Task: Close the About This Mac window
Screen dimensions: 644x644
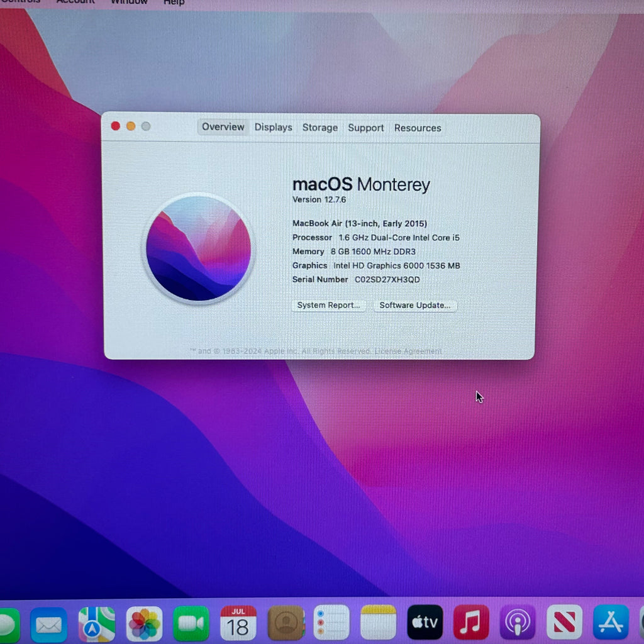Action: 116,126
